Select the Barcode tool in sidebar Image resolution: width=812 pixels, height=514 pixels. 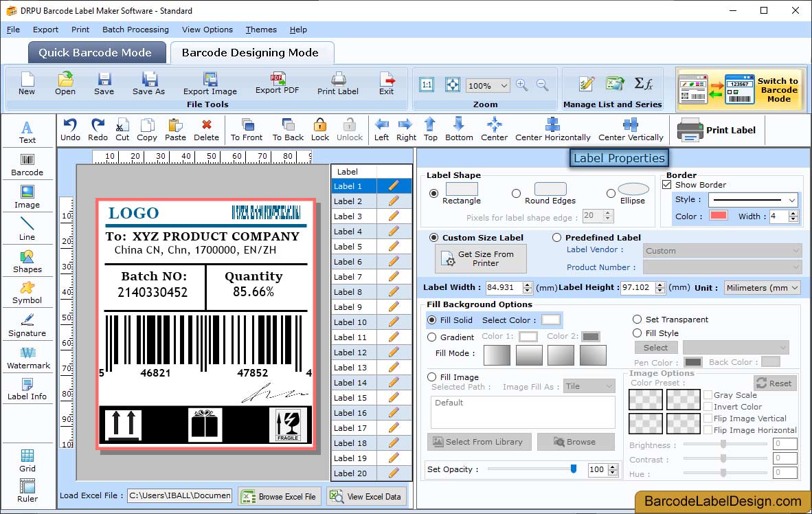(x=27, y=166)
